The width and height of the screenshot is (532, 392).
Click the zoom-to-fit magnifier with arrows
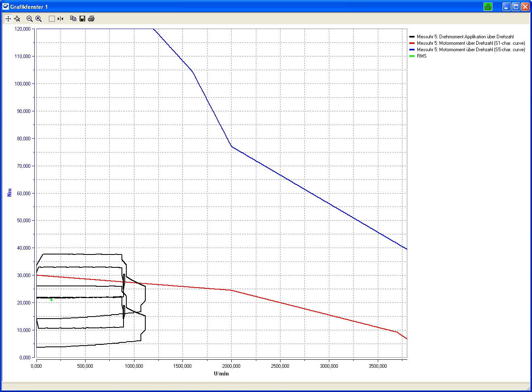click(x=17, y=19)
